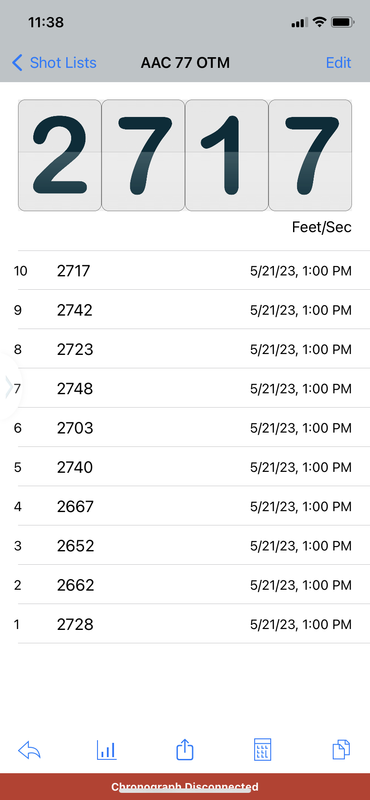
Task: Select shot 4 with velocity 2667
Action: point(185,506)
